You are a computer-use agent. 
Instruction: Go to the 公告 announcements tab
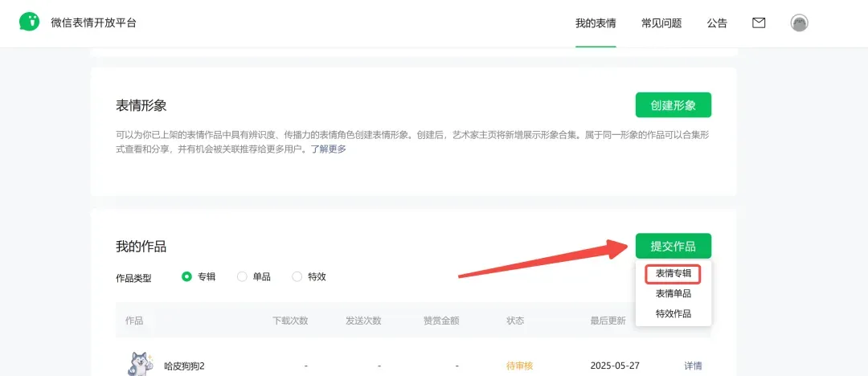(x=717, y=23)
